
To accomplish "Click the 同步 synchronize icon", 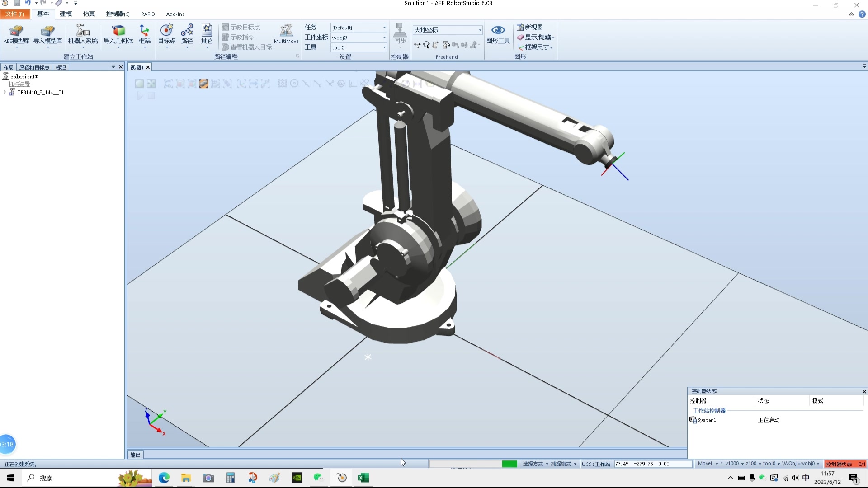I will pos(400,35).
